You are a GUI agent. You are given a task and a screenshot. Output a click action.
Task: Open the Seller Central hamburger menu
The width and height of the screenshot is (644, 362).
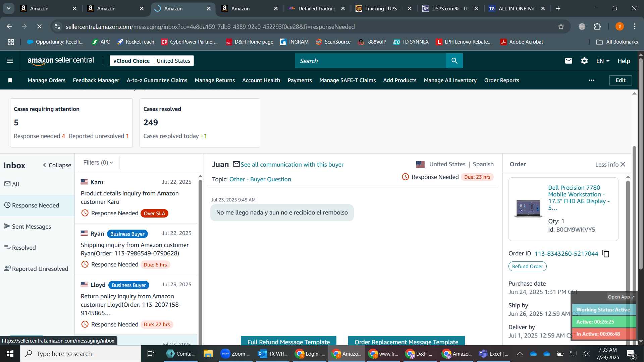click(10, 61)
